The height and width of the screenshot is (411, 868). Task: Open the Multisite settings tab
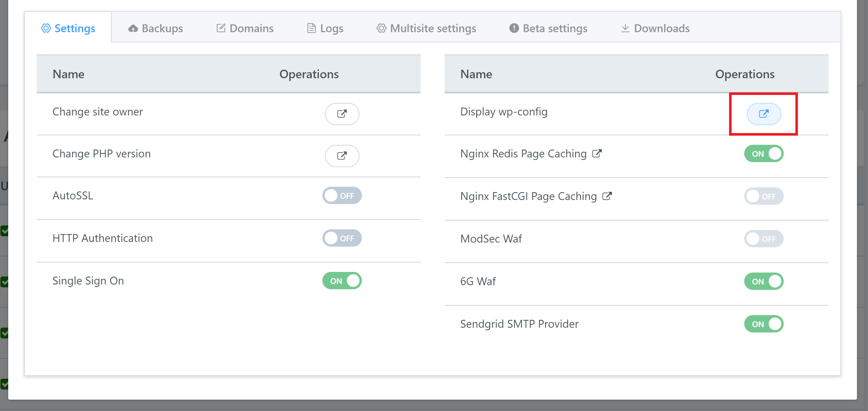pyautogui.click(x=426, y=28)
